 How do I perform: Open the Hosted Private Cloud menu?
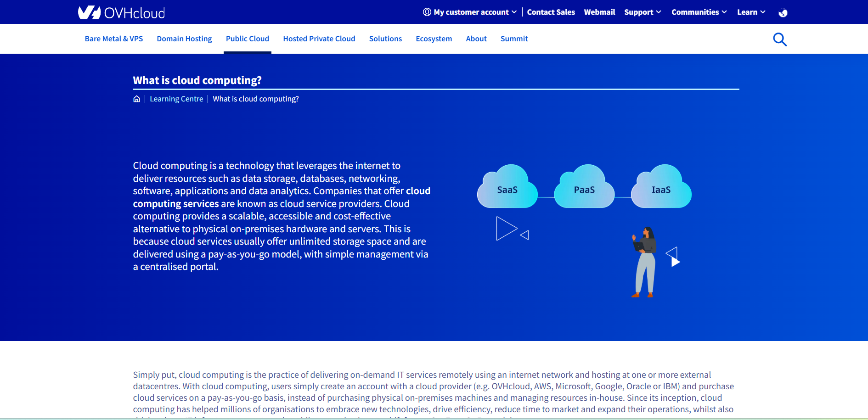(x=319, y=39)
